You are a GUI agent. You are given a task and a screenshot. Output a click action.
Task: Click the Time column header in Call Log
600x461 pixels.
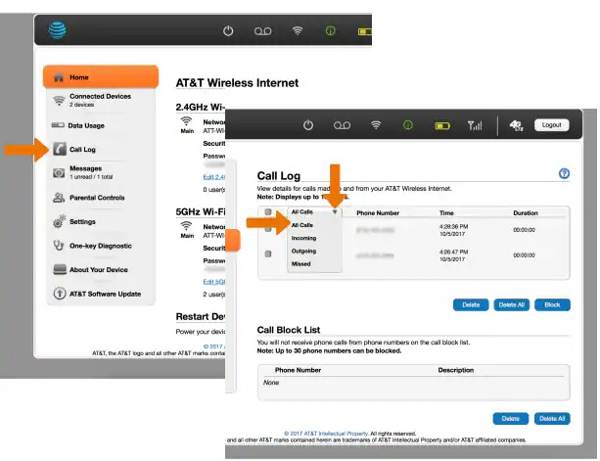[x=447, y=213]
